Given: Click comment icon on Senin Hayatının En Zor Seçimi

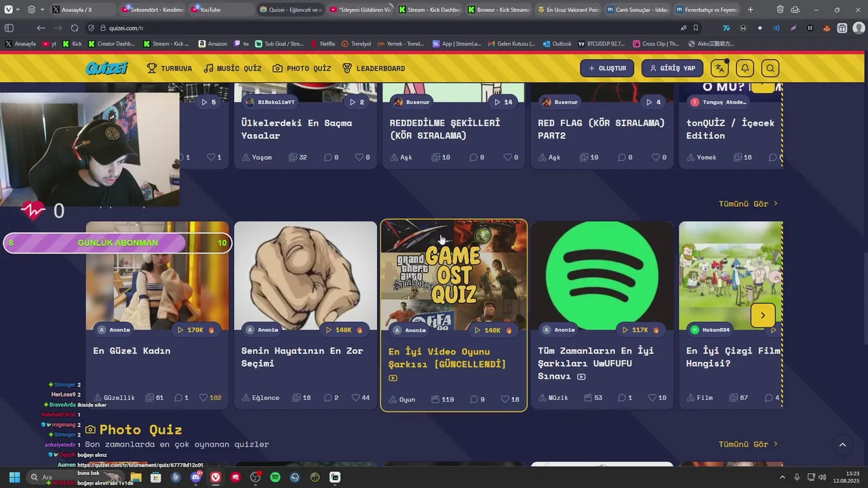Looking at the screenshot, I should coord(328,397).
